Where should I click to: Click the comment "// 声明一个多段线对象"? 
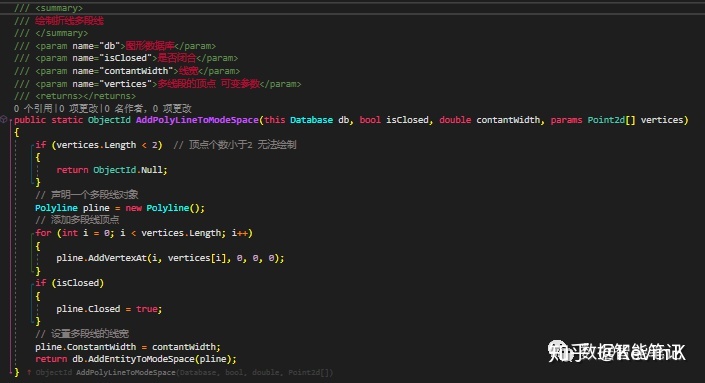87,195
